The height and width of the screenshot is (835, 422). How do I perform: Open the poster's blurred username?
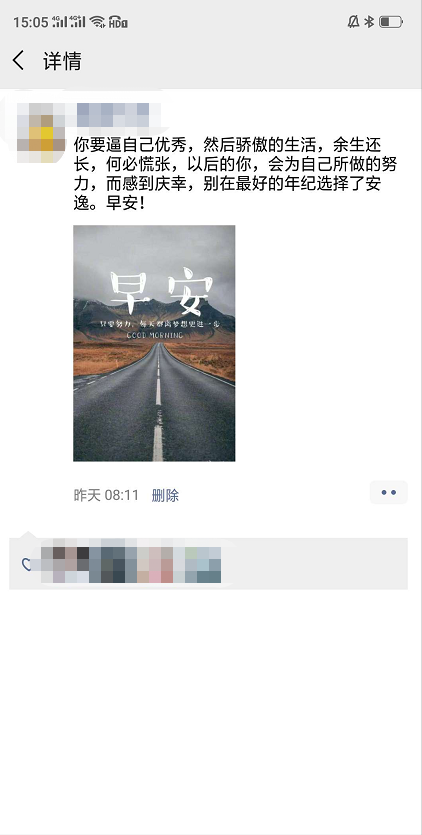113,114
